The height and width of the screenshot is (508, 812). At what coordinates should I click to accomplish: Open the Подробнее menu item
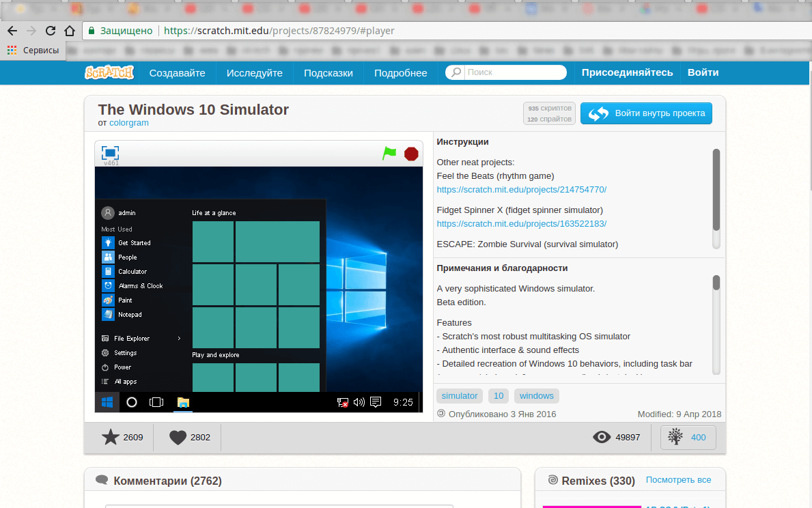[401, 73]
